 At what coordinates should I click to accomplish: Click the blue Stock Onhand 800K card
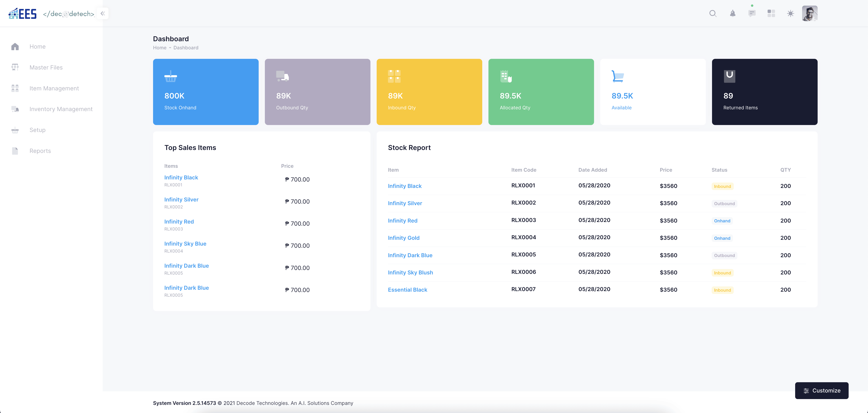206,92
